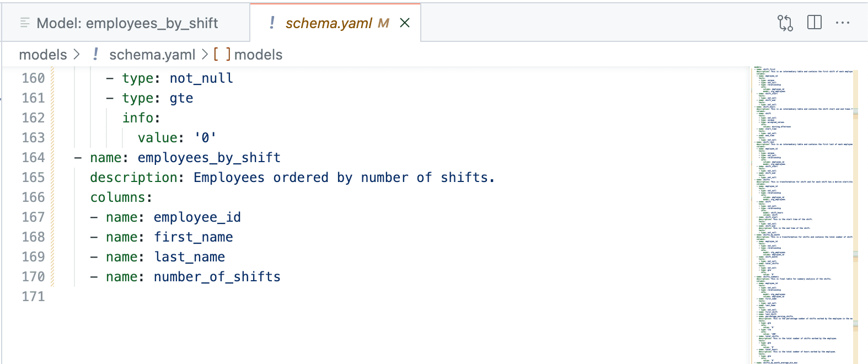The width and height of the screenshot is (868, 364).
Task: Click the vertical scrollbar slider
Action: pyautogui.click(x=855, y=215)
